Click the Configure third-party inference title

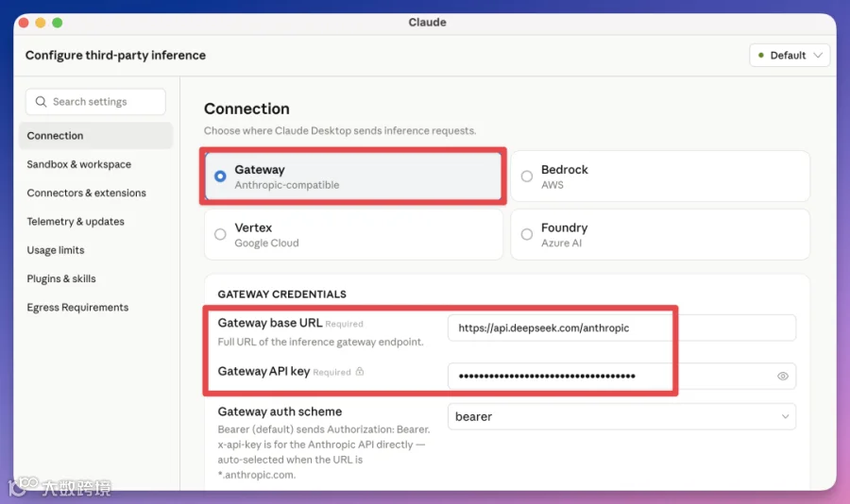point(115,56)
